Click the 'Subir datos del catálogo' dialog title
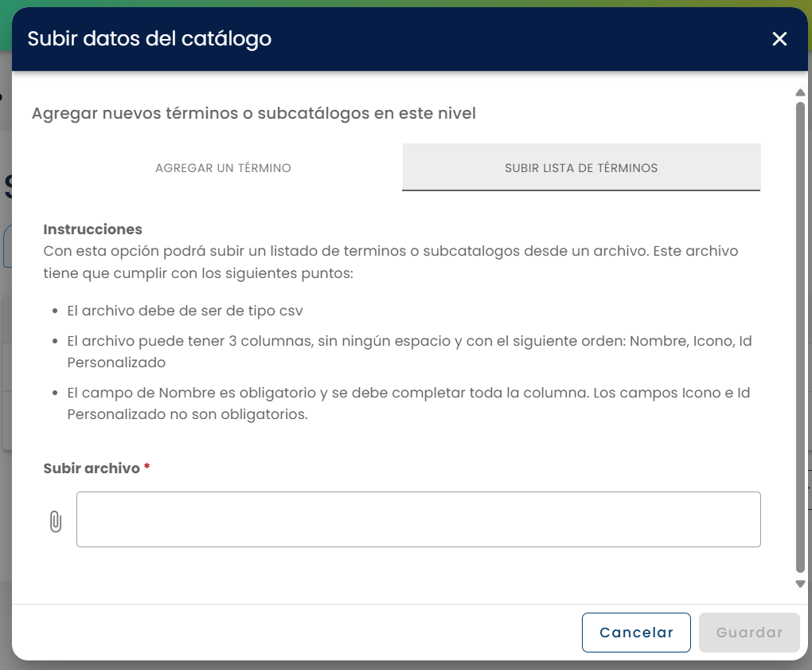The image size is (812, 670). pos(149,39)
